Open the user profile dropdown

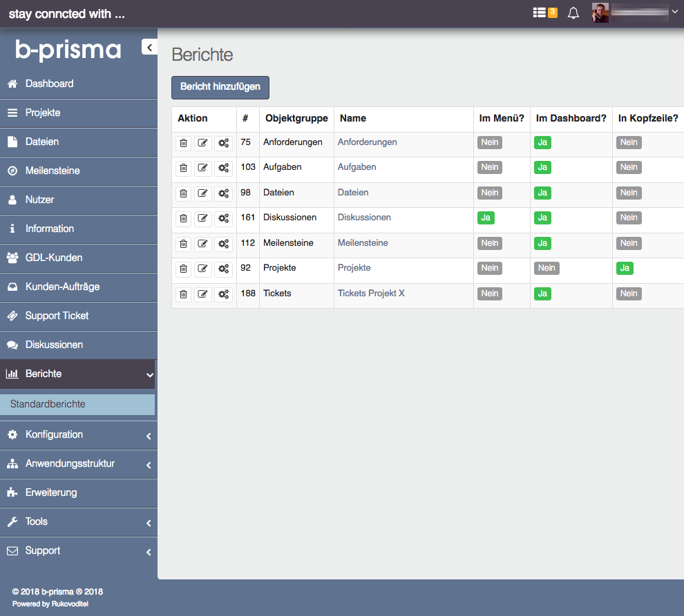[636, 12]
